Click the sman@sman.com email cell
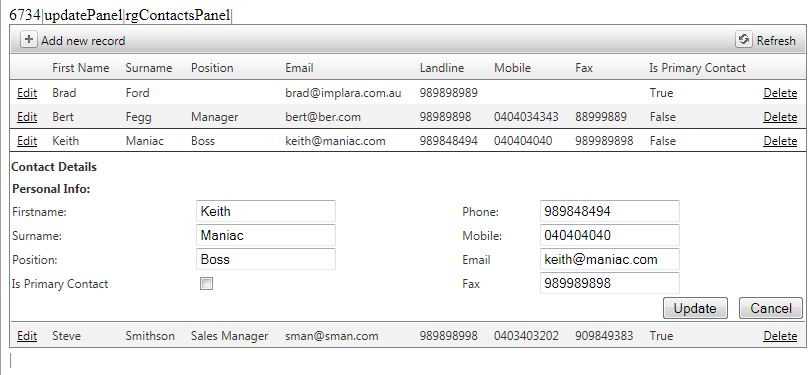The height and width of the screenshot is (375, 810). coord(332,336)
